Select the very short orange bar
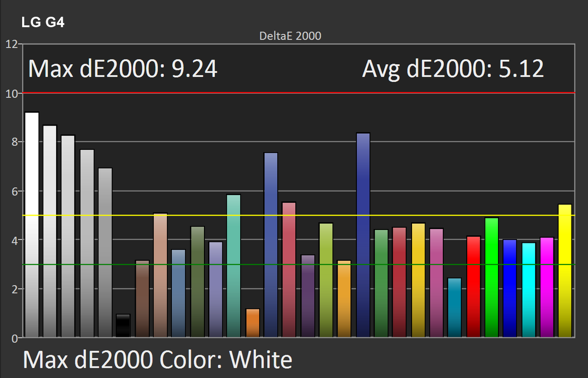This screenshot has height=378, width=588. coord(253,323)
